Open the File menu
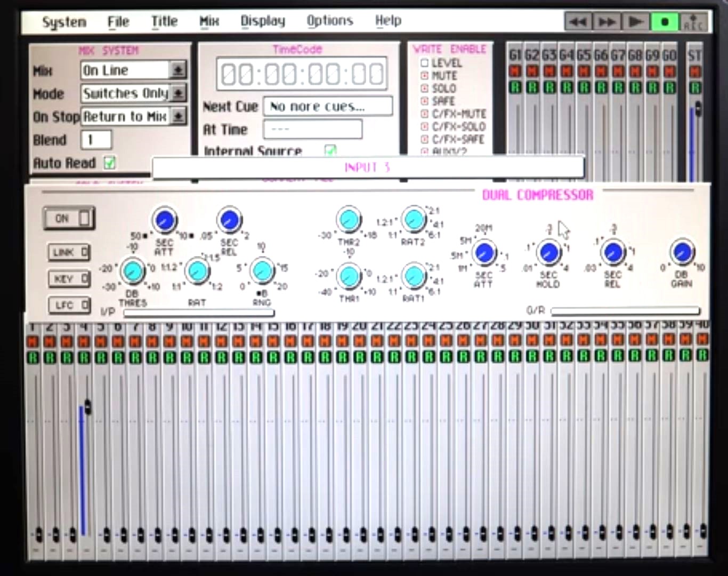 click(118, 21)
